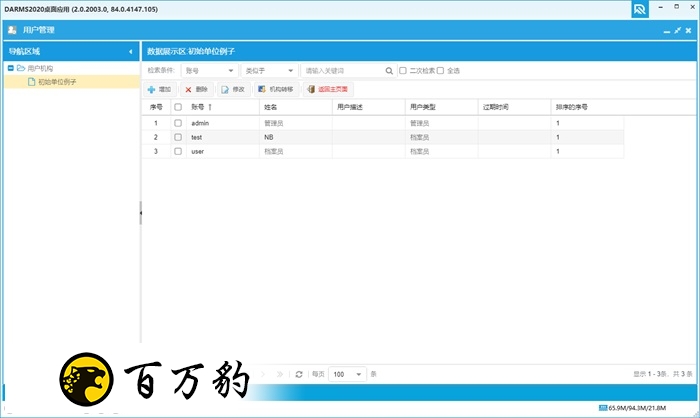Click the last page double-arrow icon
The height and width of the screenshot is (418, 700).
click(x=280, y=374)
